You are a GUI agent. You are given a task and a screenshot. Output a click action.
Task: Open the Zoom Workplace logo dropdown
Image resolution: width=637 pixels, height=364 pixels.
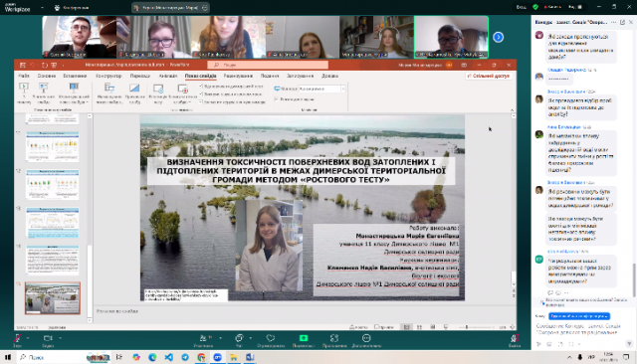point(42,7)
